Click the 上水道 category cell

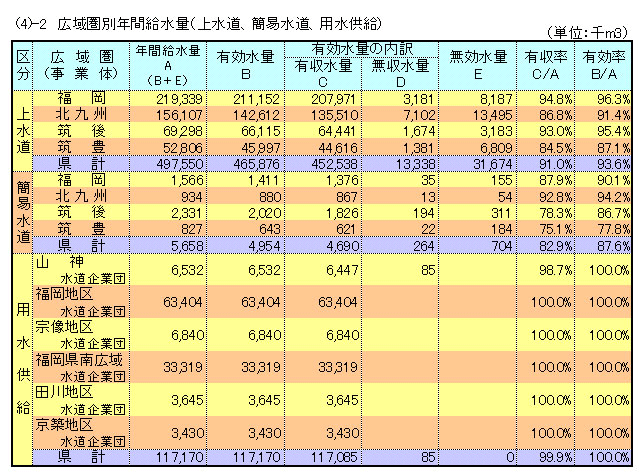pyautogui.click(x=23, y=131)
